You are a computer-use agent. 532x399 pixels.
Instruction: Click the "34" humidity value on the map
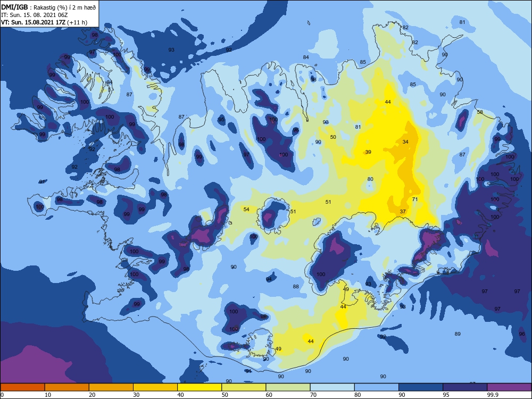(x=405, y=142)
